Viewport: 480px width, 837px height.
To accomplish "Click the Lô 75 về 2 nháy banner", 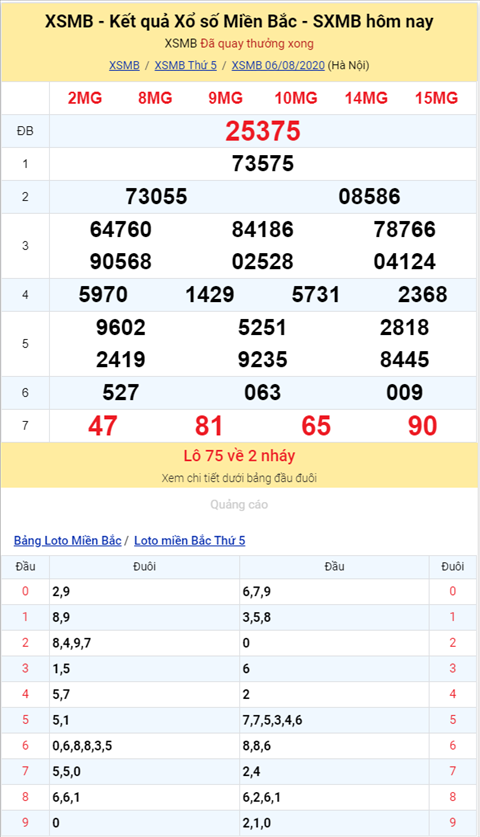I will click(x=239, y=456).
